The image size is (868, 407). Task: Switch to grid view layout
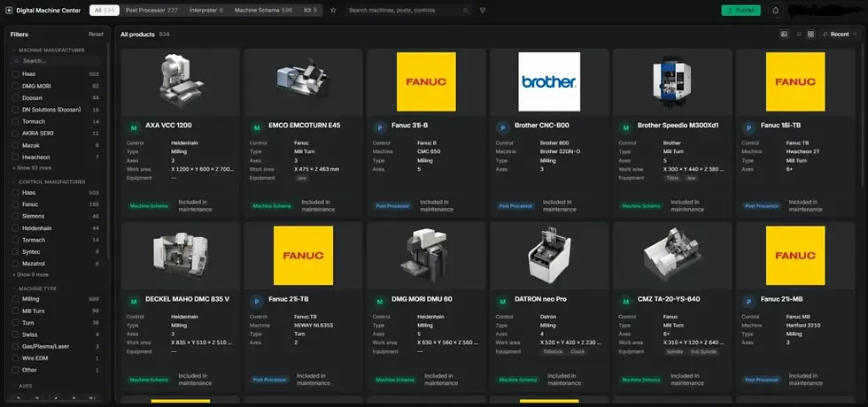810,35
